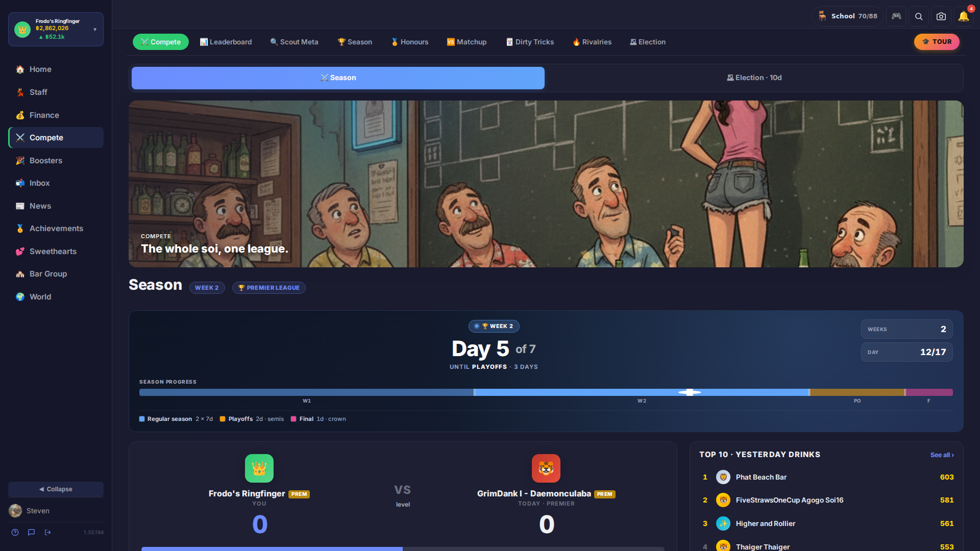Viewport: 980px width, 551px height.
Task: Click the DAY 12/17 stat box
Action: click(906, 352)
